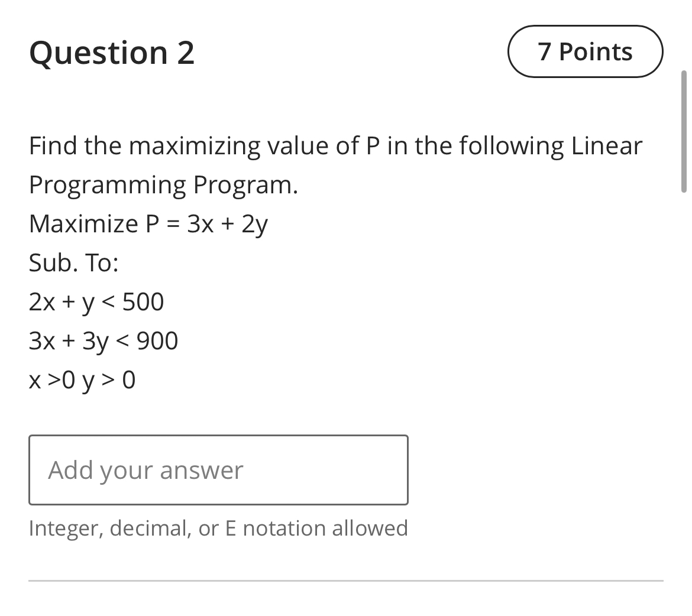Click the Maximize P = 3x + 2y line

(148, 223)
